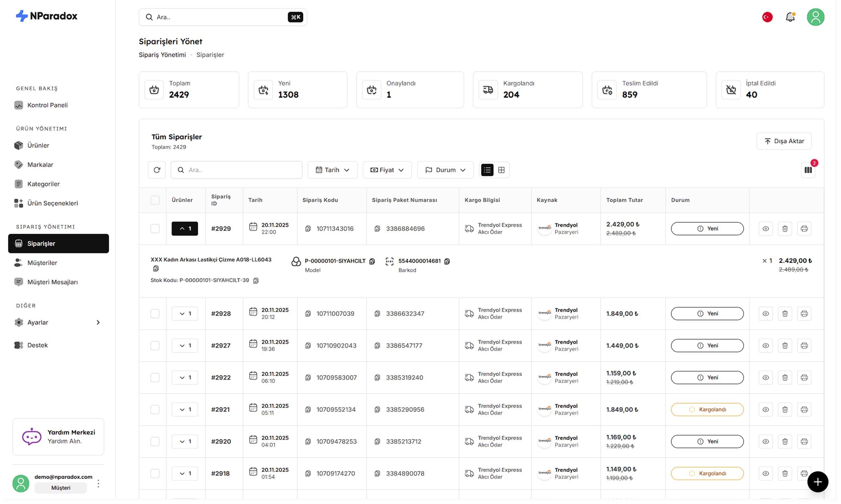Delete order #2928 with the trash icon

(785, 314)
